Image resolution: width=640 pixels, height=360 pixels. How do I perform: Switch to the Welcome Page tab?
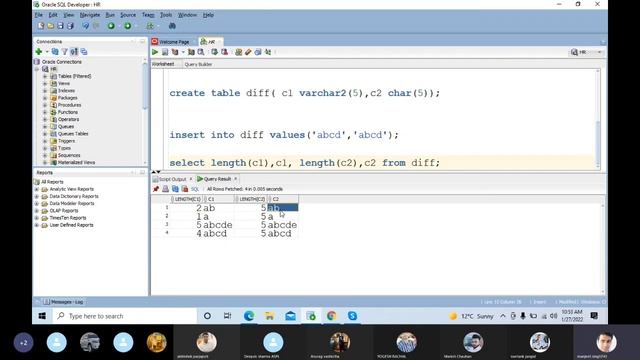pos(174,42)
